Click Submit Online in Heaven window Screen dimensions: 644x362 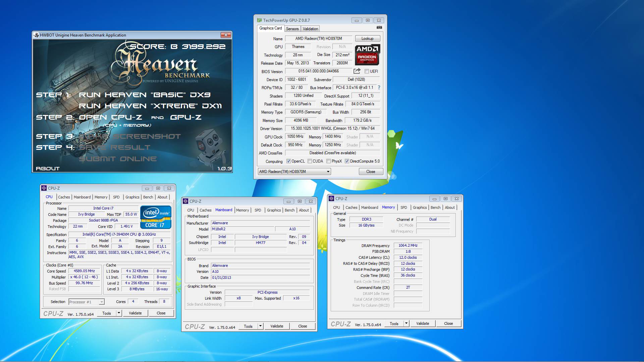click(x=117, y=159)
